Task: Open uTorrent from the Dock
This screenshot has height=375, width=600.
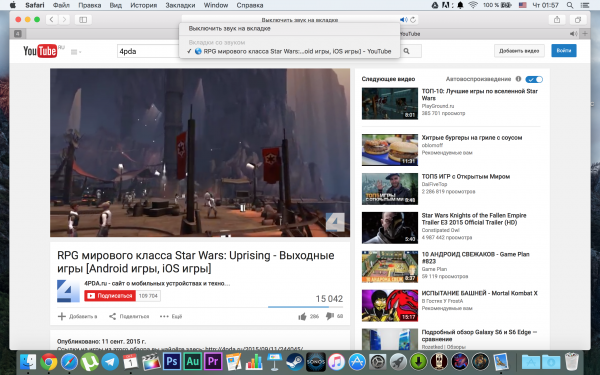Action: point(90,362)
